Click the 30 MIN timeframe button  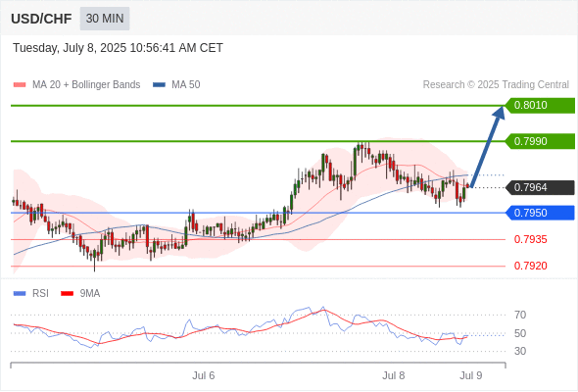105,19
